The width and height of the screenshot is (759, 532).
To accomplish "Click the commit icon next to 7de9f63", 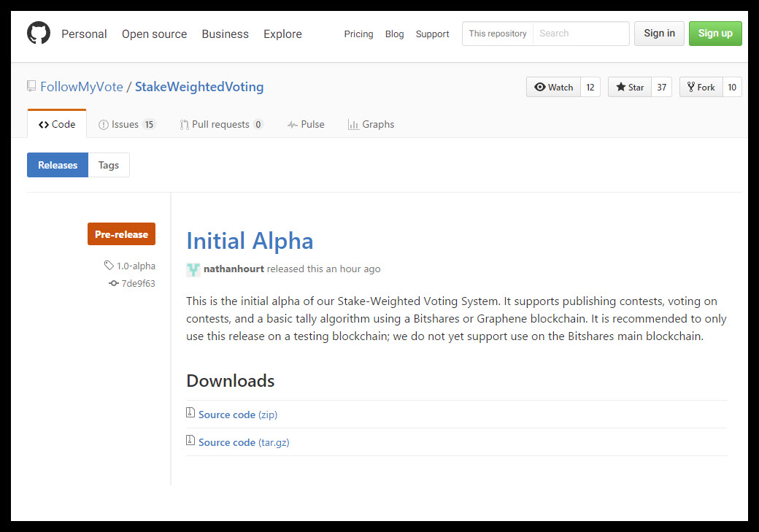I will [114, 283].
